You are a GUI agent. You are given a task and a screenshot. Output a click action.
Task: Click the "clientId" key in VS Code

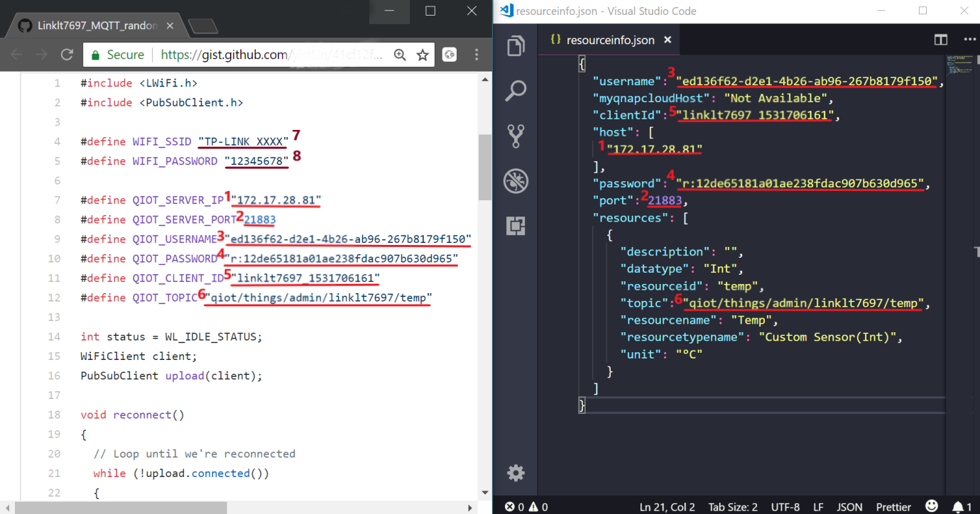(x=627, y=115)
